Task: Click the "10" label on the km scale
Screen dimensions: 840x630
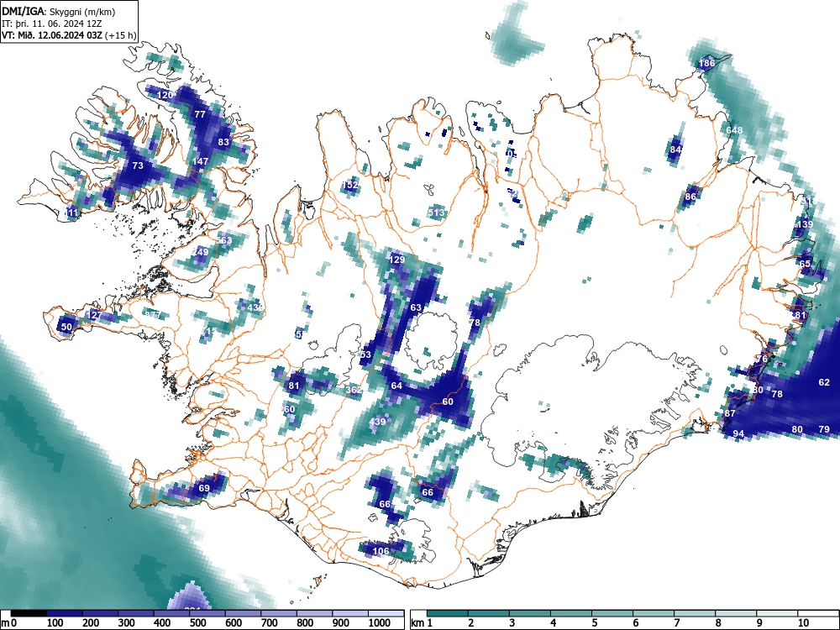Action: point(803,623)
